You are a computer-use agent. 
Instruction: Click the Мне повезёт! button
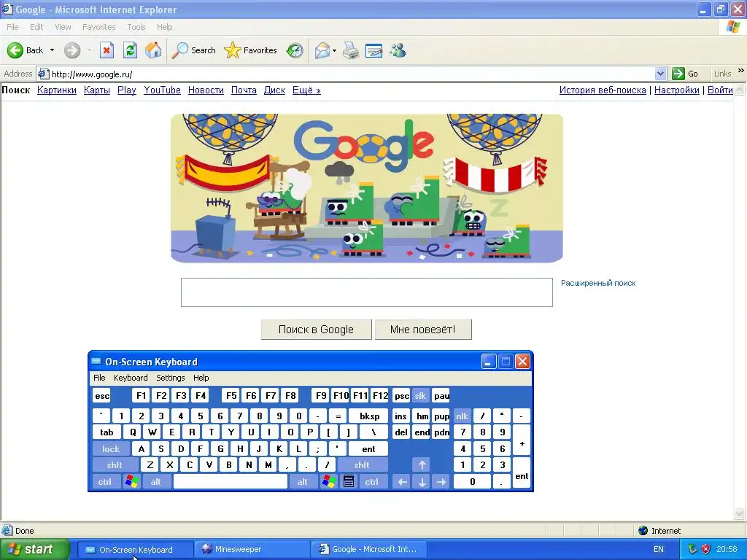423,330
